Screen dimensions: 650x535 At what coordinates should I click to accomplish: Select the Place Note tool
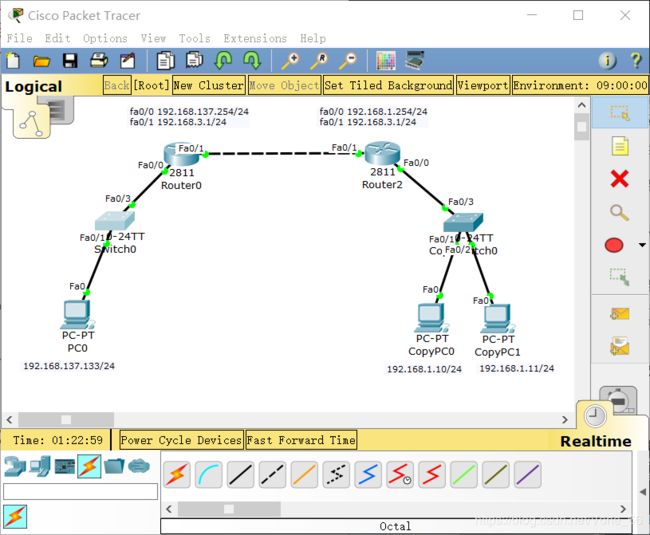620,146
